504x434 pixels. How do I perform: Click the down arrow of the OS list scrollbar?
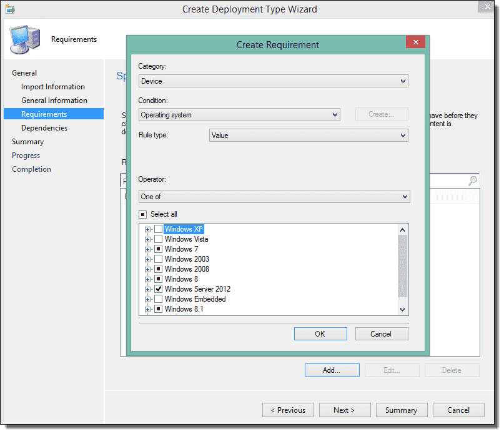pyautogui.click(x=403, y=309)
